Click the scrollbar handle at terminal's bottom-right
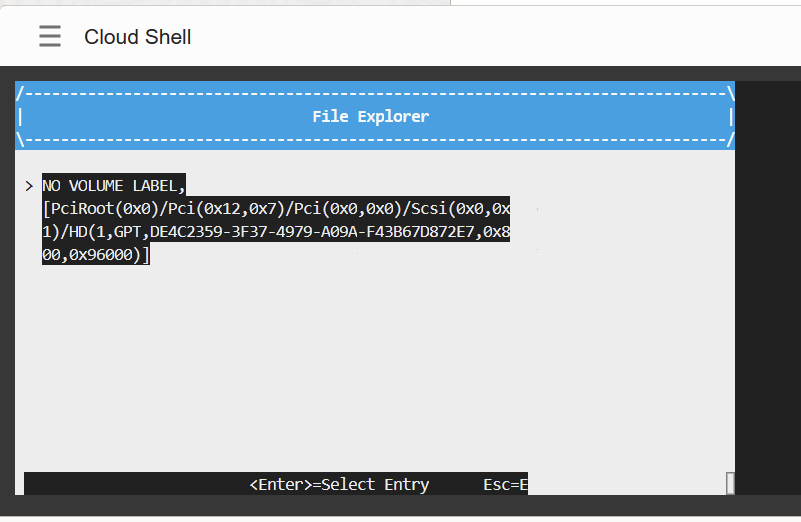The image size is (801, 522). [x=730, y=483]
